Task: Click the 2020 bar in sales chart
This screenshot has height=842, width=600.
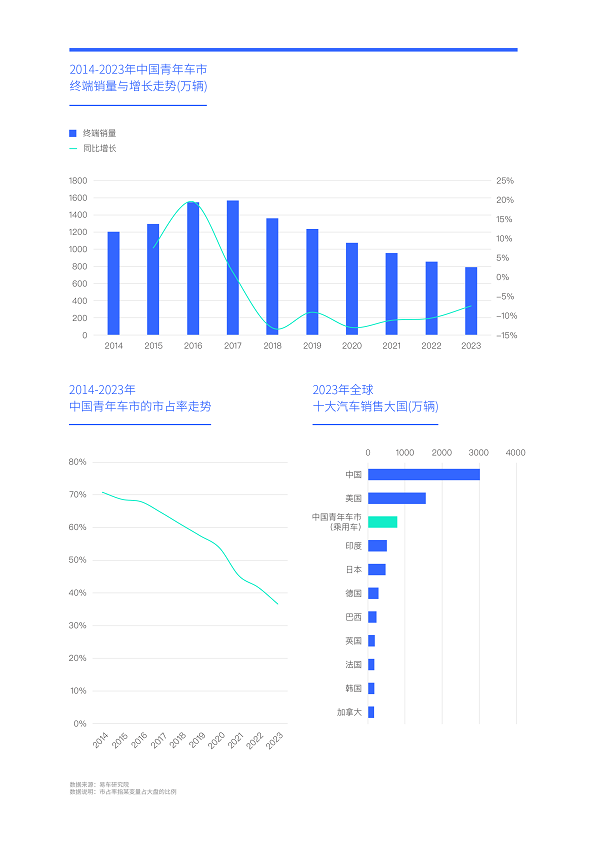Action: tap(352, 289)
